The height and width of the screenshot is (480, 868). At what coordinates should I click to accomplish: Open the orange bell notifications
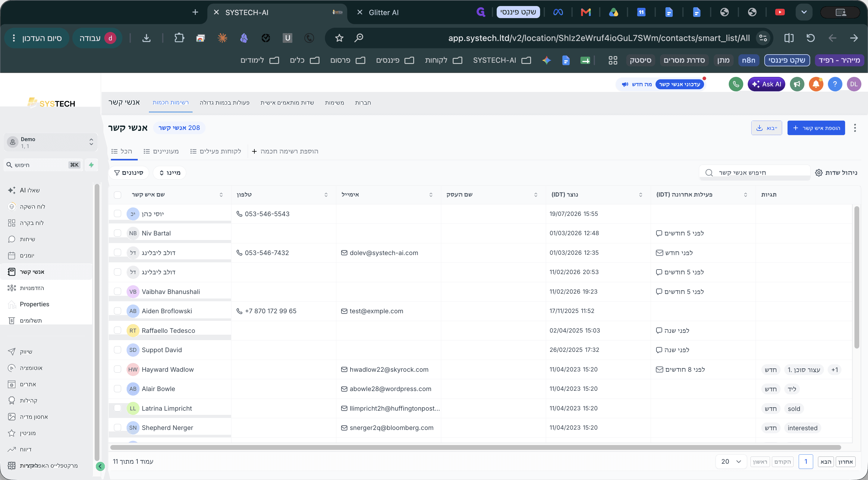(x=816, y=84)
